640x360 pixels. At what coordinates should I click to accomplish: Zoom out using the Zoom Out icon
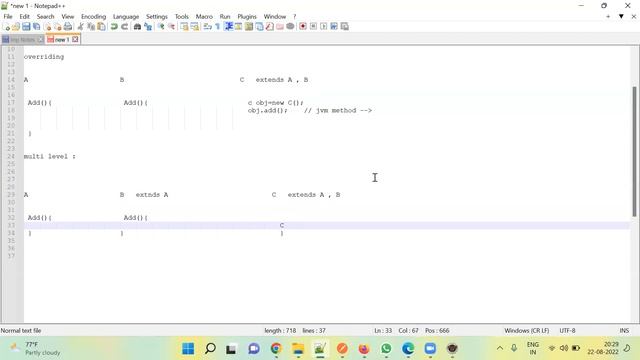click(171, 27)
